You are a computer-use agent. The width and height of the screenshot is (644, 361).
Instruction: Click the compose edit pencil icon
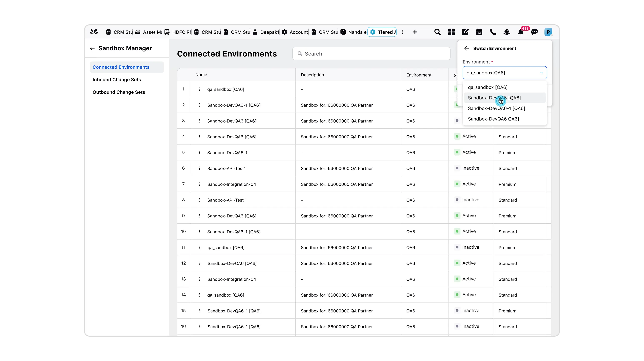tap(465, 32)
